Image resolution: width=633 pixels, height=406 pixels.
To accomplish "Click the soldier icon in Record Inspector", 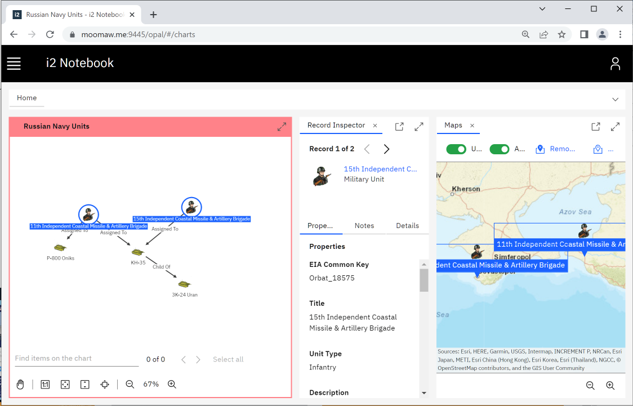I will (x=322, y=176).
